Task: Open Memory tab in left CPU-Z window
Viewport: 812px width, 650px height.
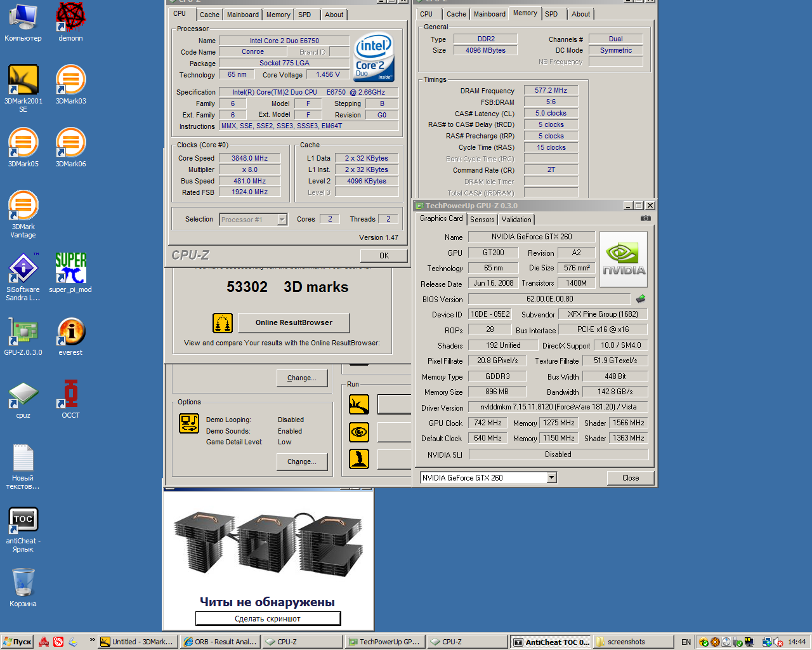Action: pyautogui.click(x=278, y=15)
